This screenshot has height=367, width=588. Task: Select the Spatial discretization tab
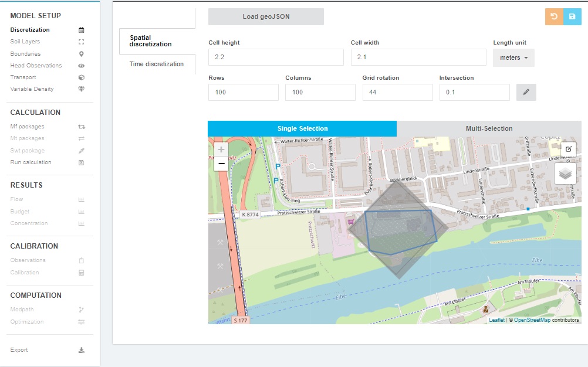[151, 40]
